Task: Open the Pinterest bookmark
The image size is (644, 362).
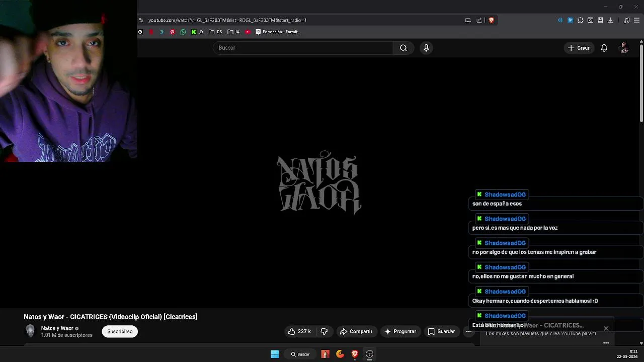Action: point(172,32)
